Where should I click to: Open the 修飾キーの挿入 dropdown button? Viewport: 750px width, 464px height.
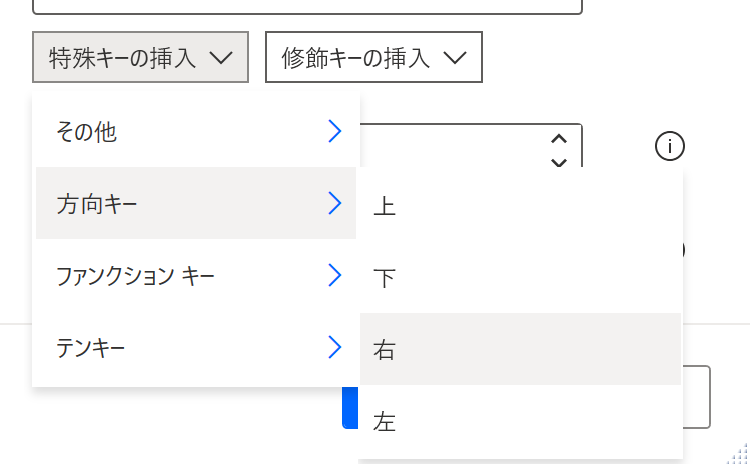(x=374, y=57)
